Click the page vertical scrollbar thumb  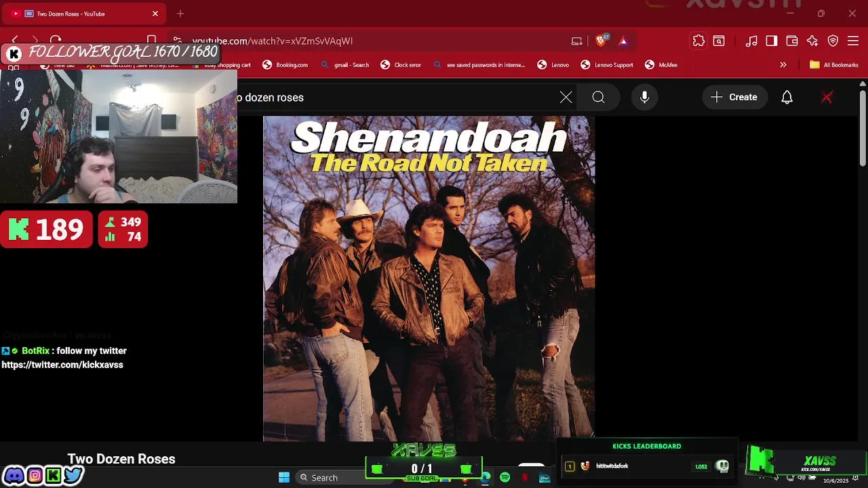(x=862, y=128)
